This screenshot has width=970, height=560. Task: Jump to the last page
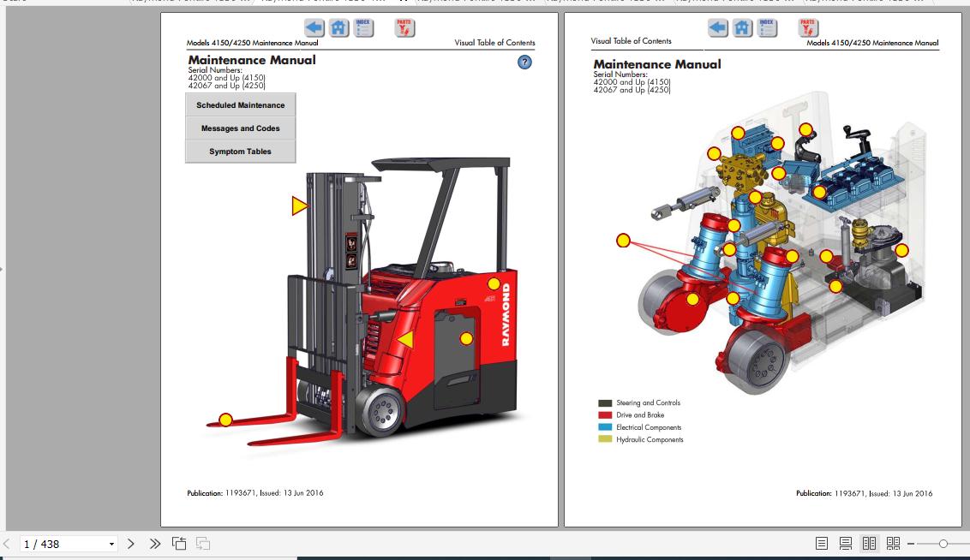coord(154,544)
